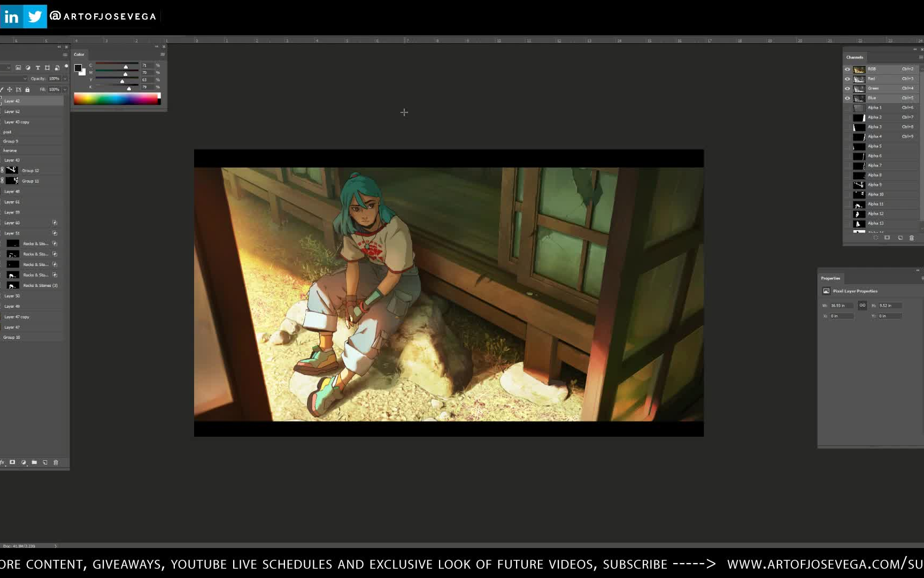
Task: Click the foreground color swatch
Action: click(78, 68)
